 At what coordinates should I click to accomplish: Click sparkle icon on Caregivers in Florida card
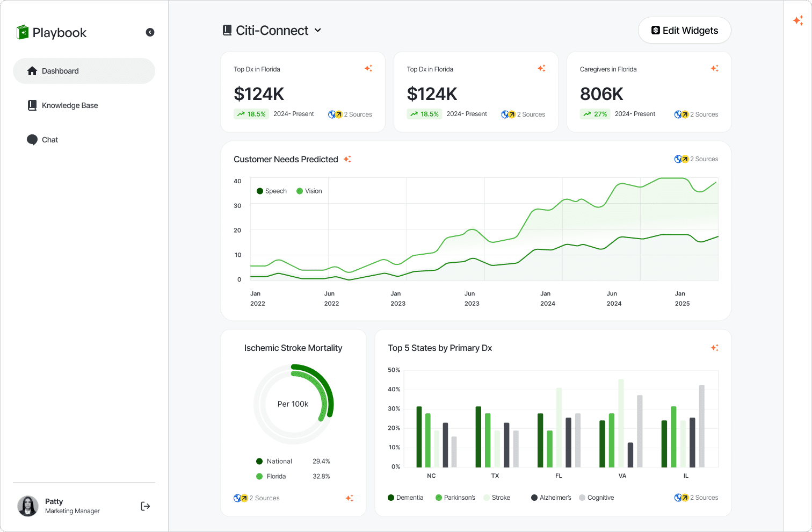714,68
